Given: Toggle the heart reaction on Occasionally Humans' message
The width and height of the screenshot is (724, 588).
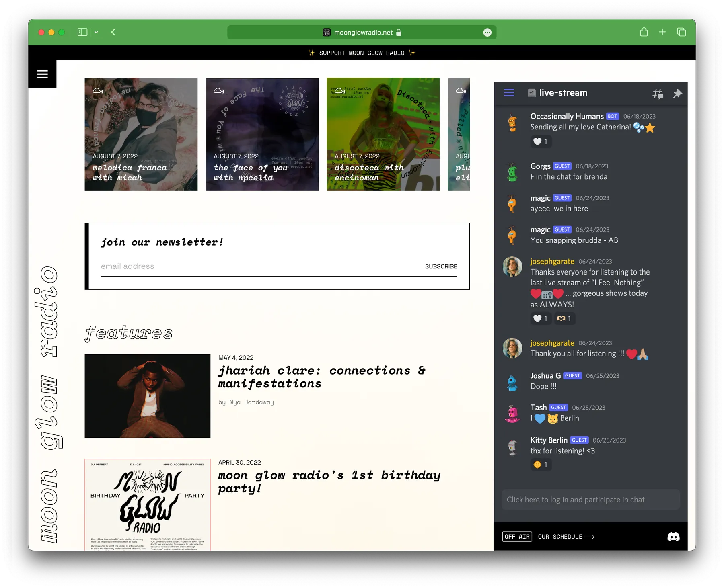Looking at the screenshot, I should pyautogui.click(x=541, y=141).
